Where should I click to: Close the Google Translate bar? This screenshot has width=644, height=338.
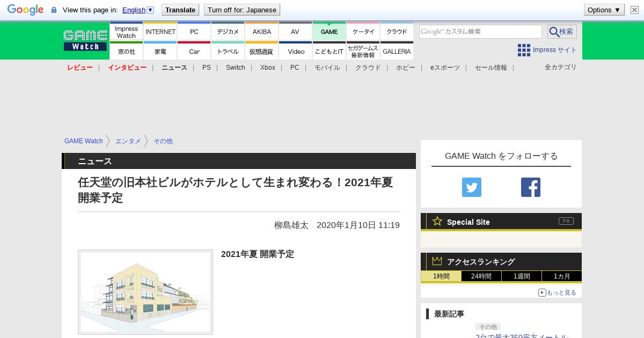point(634,10)
